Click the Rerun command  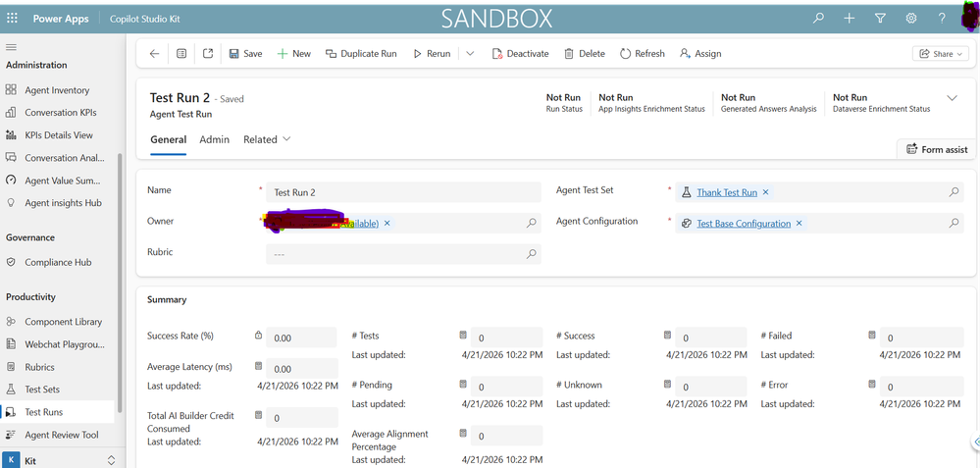(432, 54)
